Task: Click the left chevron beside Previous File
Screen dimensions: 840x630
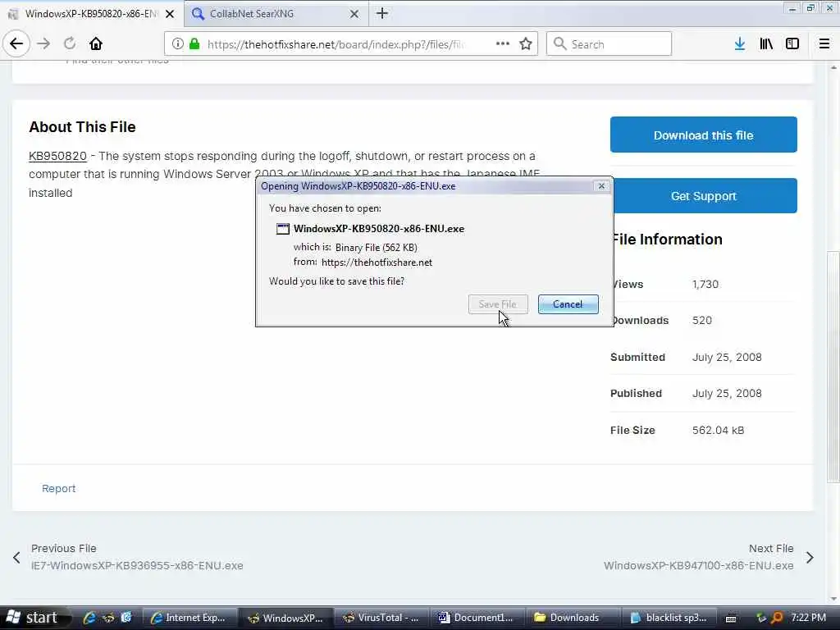Action: tap(16, 558)
